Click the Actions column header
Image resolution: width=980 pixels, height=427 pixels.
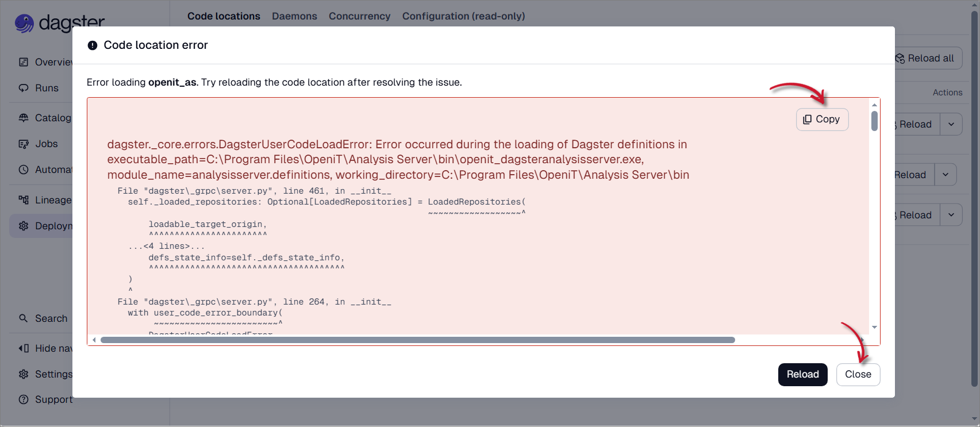pyautogui.click(x=947, y=93)
